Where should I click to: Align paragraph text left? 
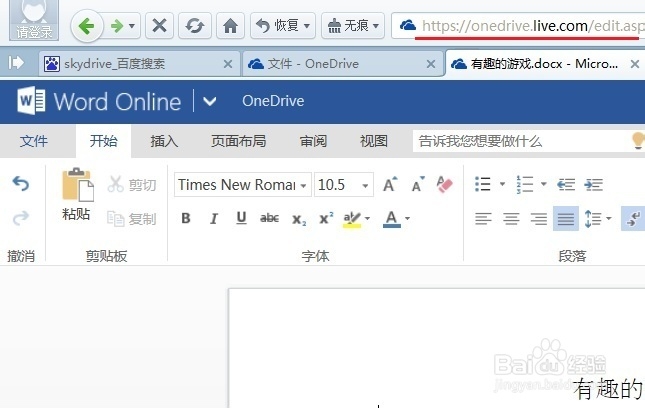483,218
